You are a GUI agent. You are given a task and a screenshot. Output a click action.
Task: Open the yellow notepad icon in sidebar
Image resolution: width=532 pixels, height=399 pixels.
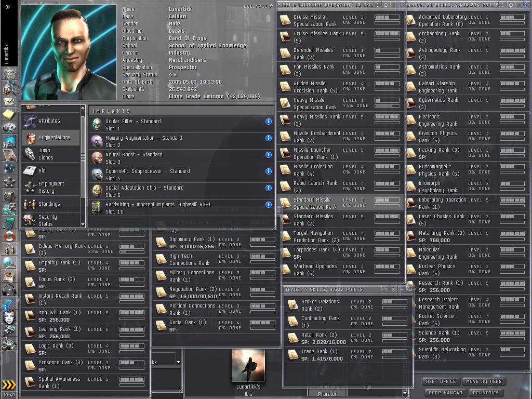pyautogui.click(x=9, y=115)
